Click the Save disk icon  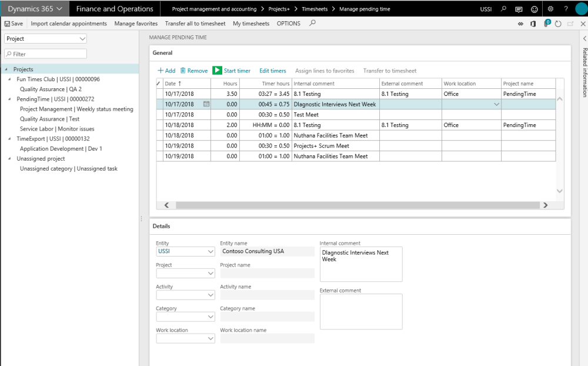point(8,23)
